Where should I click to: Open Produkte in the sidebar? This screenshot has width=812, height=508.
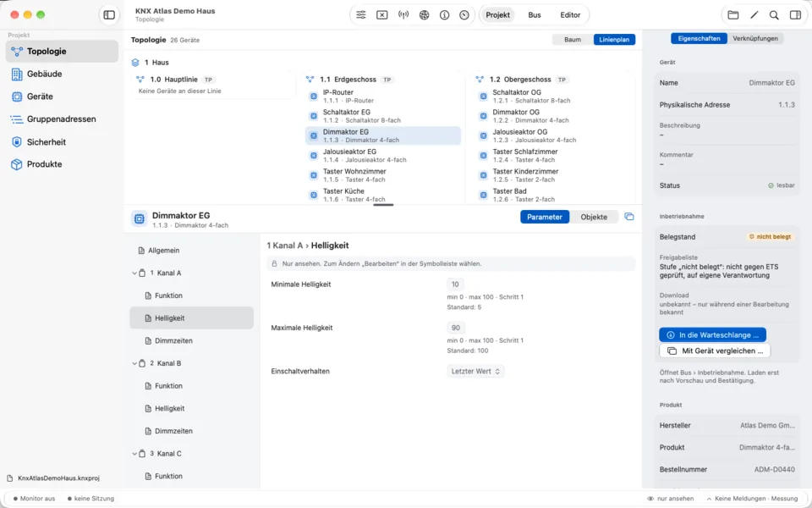point(62,164)
